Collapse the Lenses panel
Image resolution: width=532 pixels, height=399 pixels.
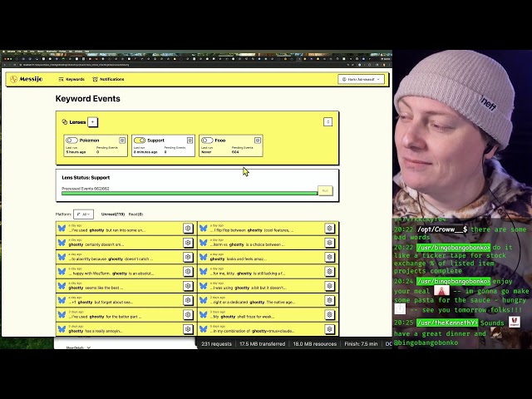(x=328, y=122)
